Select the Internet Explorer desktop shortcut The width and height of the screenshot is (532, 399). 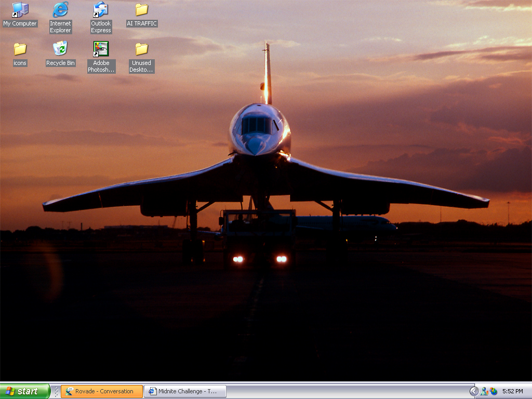tap(60, 9)
